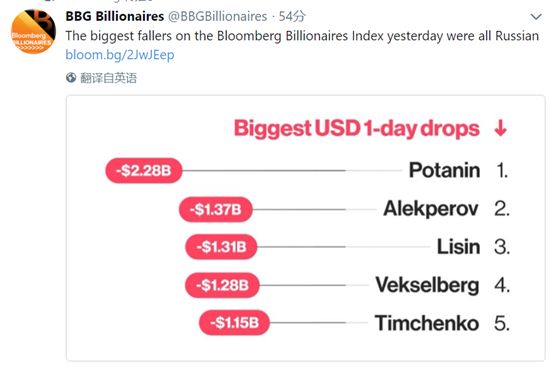The image size is (554, 368).
Task: Select the Potanin name in chart
Action: click(x=444, y=170)
